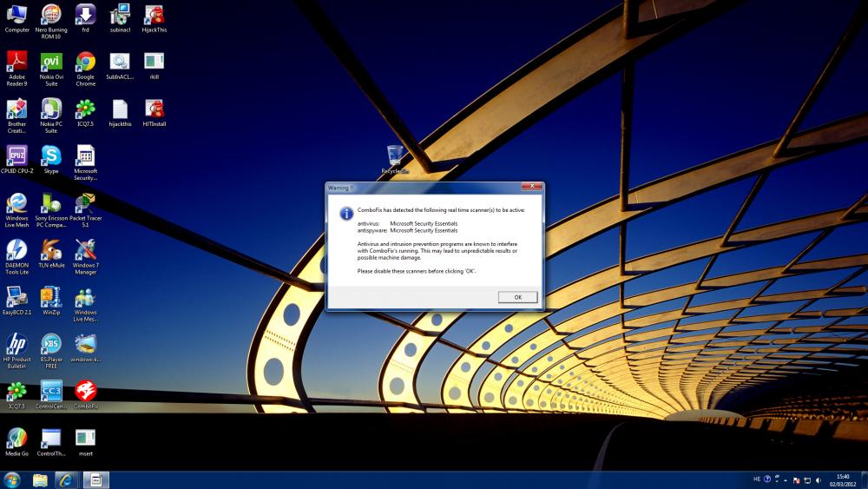Open the Windows Start menu
The width and height of the screenshot is (868, 489).
pyautogui.click(x=12, y=479)
